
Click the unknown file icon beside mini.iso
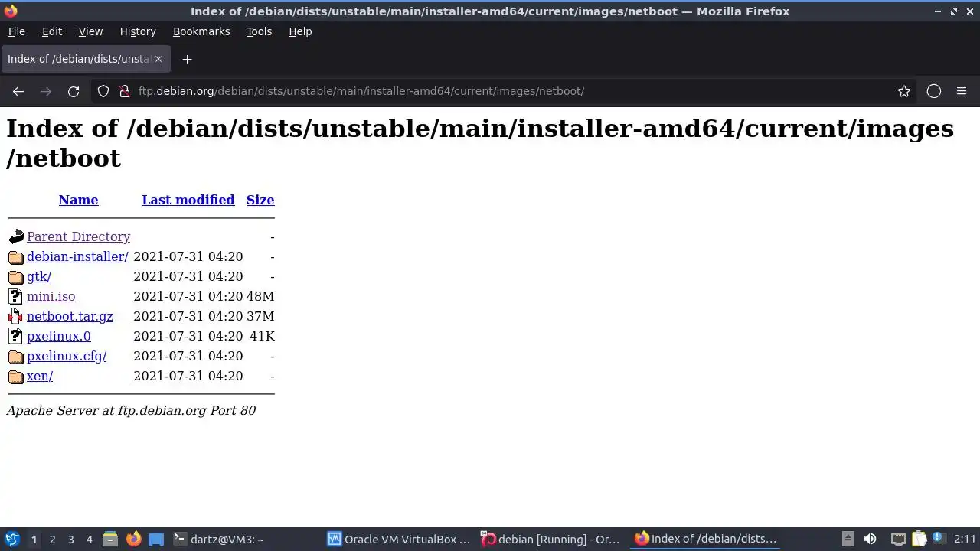coord(16,296)
